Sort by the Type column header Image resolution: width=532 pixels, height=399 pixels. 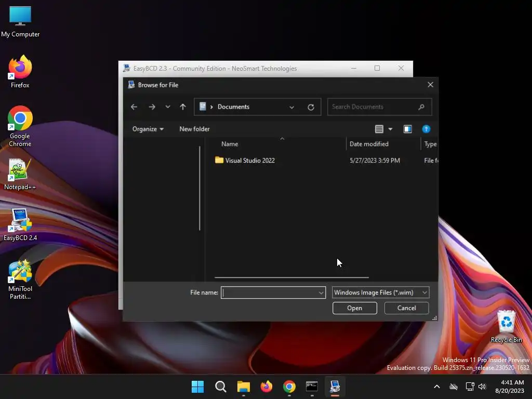[x=431, y=144]
